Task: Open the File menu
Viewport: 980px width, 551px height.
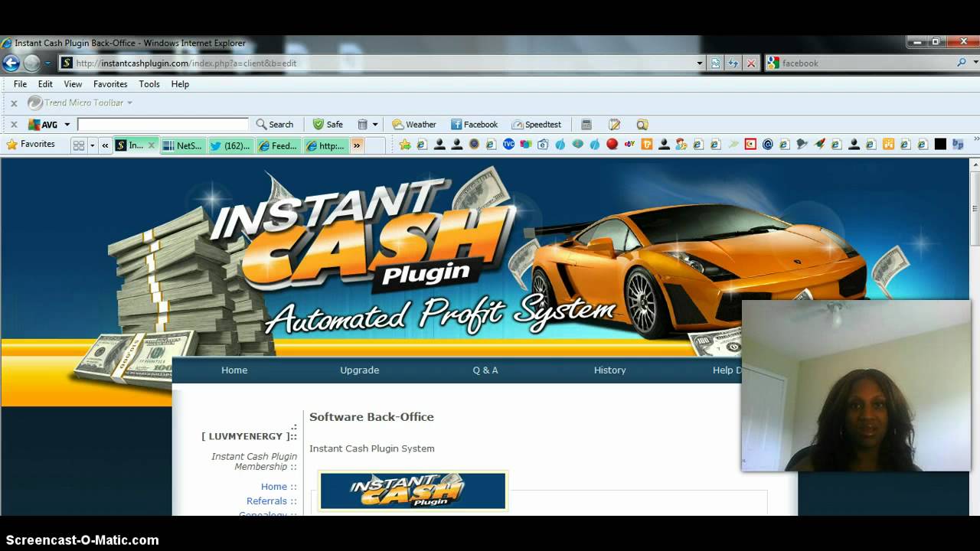Action: [x=20, y=84]
